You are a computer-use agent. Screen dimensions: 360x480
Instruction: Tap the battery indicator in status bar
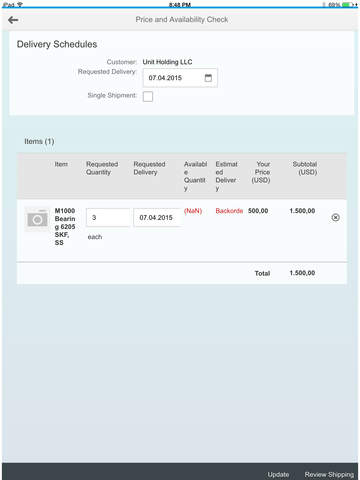click(x=347, y=5)
